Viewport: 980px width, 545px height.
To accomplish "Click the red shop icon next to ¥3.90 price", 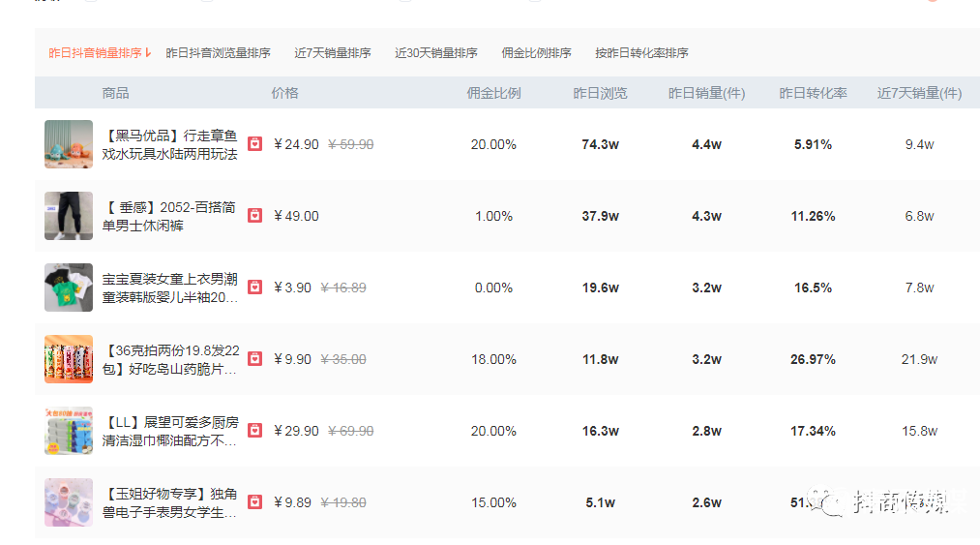I will click(254, 288).
